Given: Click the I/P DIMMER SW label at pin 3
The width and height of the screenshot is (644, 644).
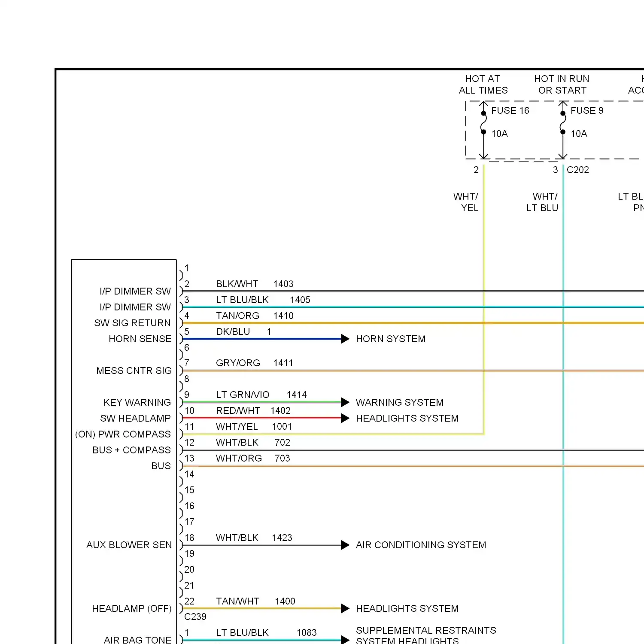Looking at the screenshot, I should 135,307.
